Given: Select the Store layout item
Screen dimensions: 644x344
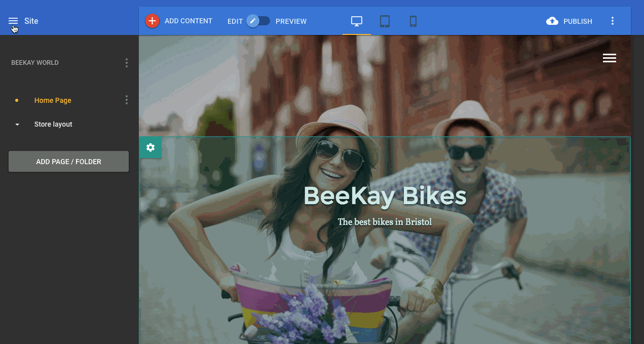Looking at the screenshot, I should click(x=53, y=124).
